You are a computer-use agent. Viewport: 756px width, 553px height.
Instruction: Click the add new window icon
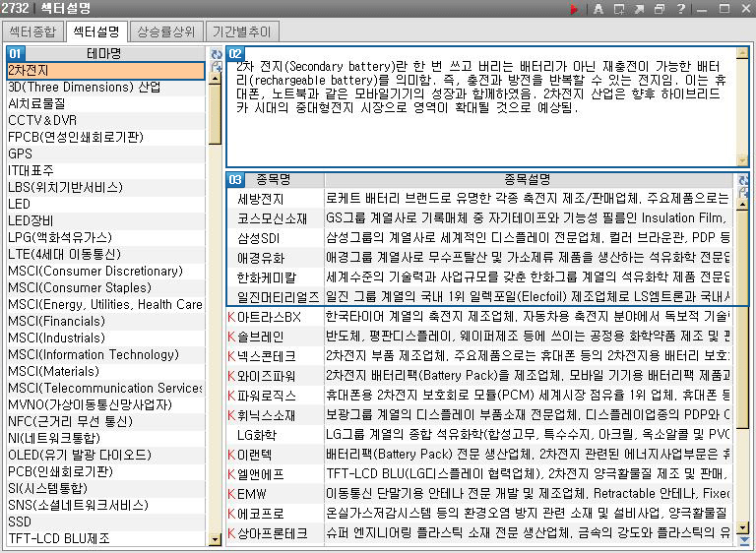[x=619, y=9]
